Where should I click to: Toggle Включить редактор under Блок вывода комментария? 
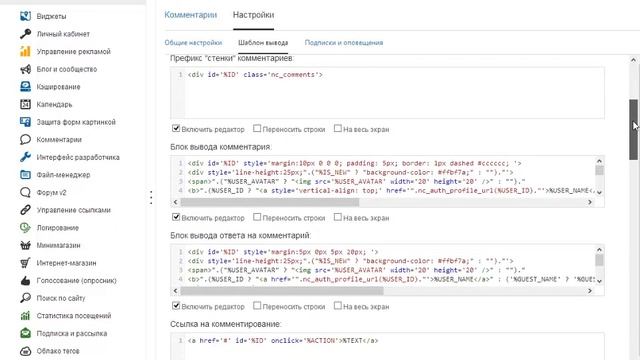[176, 217]
